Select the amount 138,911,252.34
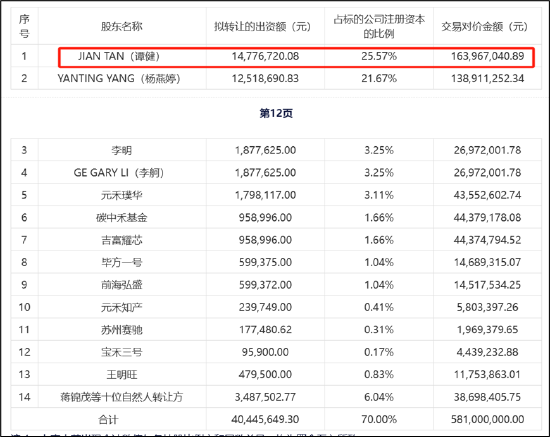The height and width of the screenshot is (437, 550). [487, 78]
